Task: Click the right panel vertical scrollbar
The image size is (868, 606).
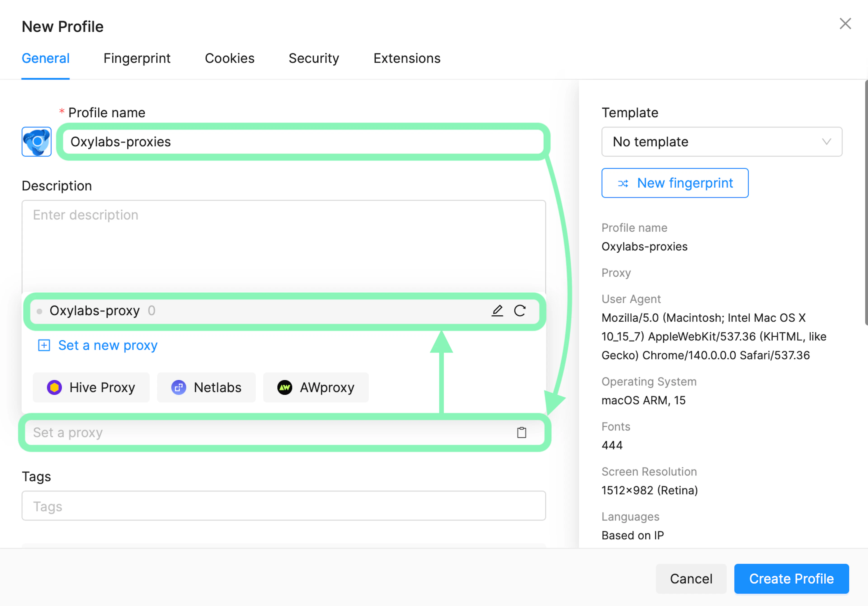Action: point(866,202)
